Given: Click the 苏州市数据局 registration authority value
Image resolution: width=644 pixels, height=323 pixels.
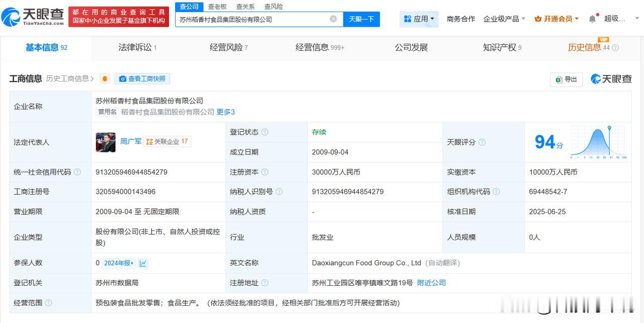Looking at the screenshot, I should 117,283.
